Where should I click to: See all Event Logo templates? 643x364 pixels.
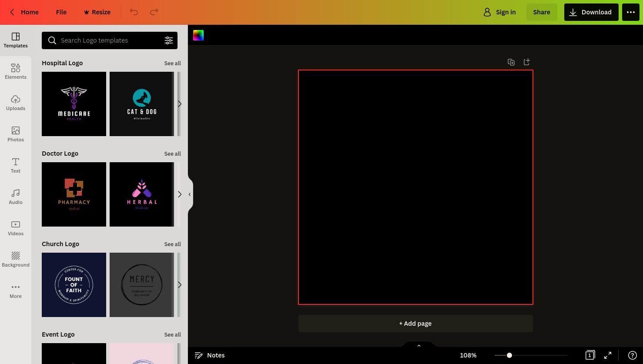tap(173, 335)
